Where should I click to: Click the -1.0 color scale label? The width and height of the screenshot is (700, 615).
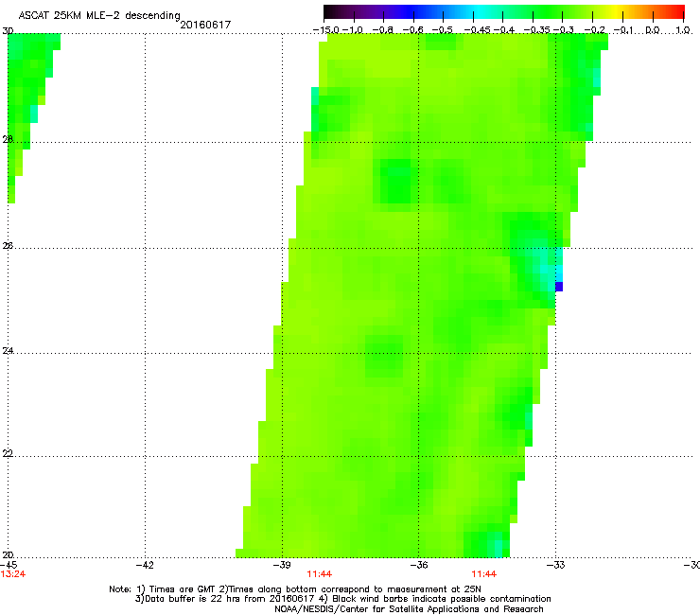pyautogui.click(x=352, y=30)
